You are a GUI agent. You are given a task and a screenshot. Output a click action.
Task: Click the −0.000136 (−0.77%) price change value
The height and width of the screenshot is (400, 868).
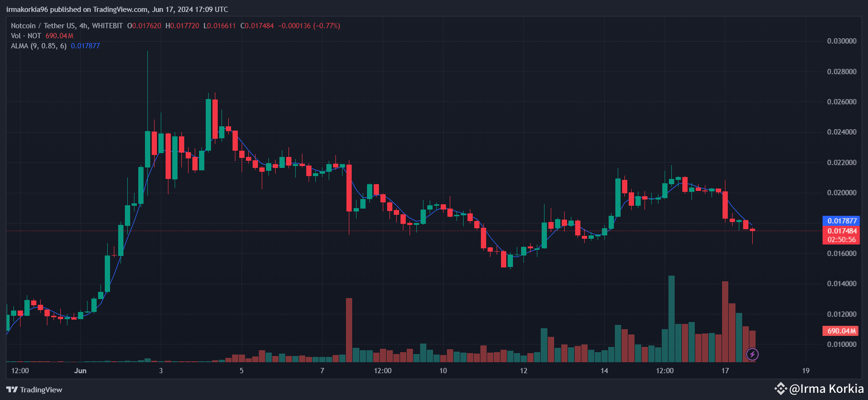tap(309, 26)
